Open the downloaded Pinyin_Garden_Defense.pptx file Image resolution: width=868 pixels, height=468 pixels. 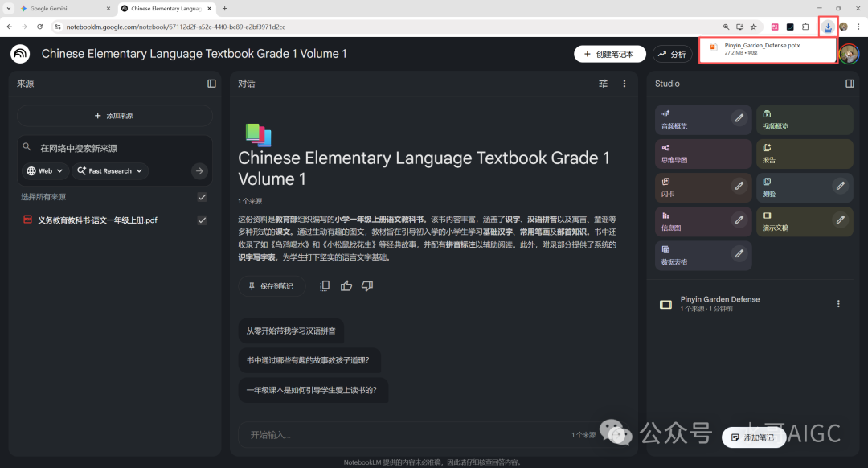768,49
